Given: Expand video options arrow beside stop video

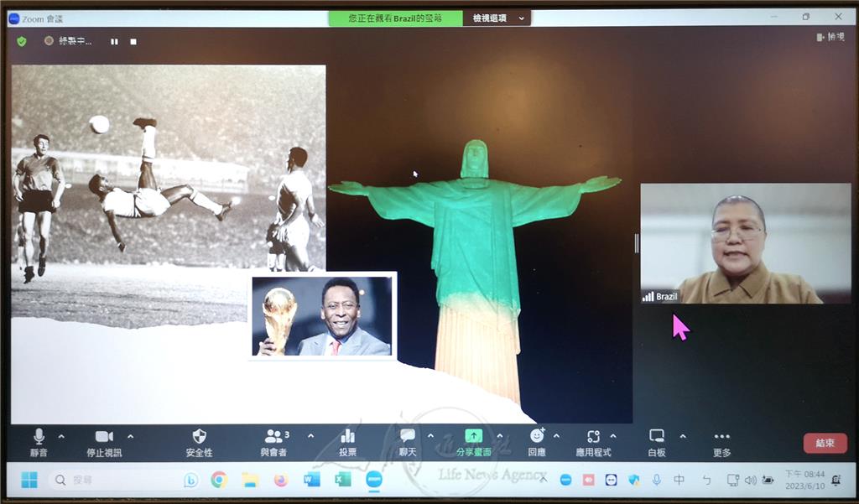Looking at the screenshot, I should (x=130, y=437).
